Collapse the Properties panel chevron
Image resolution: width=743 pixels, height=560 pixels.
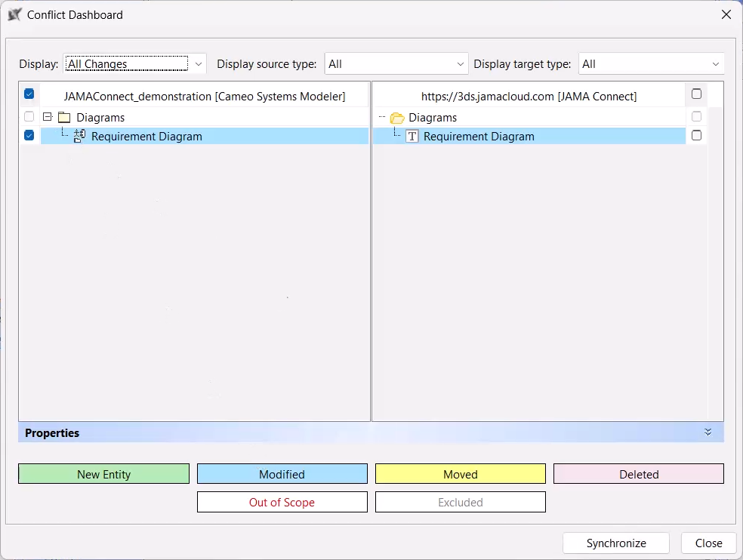708,432
